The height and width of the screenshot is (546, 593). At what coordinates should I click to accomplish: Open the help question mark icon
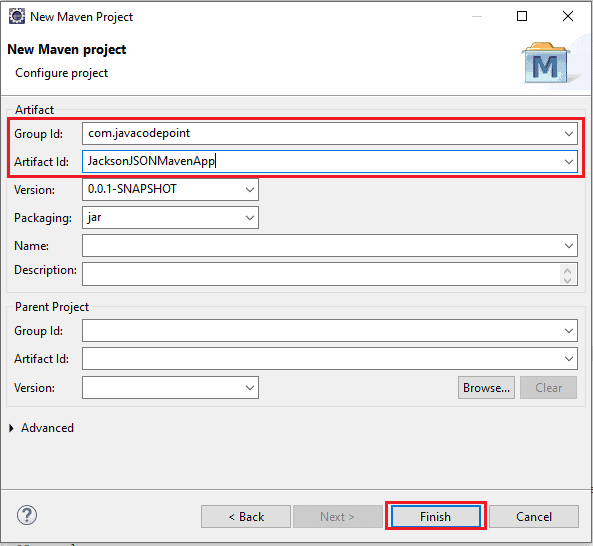[x=27, y=515]
